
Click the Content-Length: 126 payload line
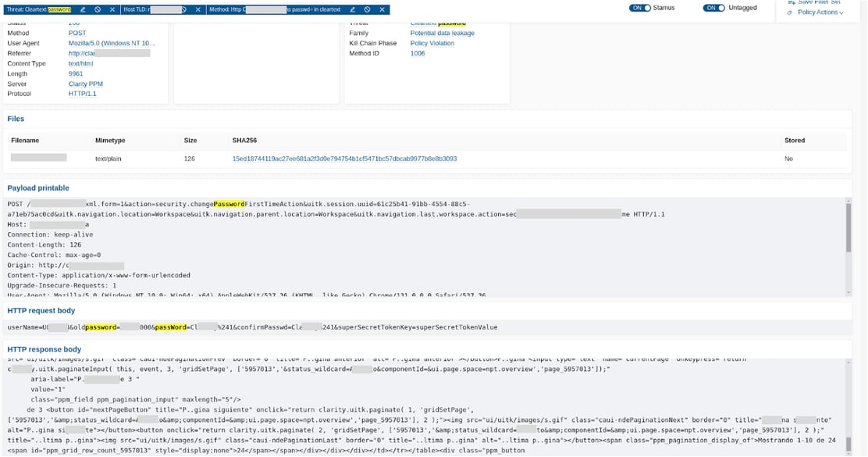[x=44, y=245]
